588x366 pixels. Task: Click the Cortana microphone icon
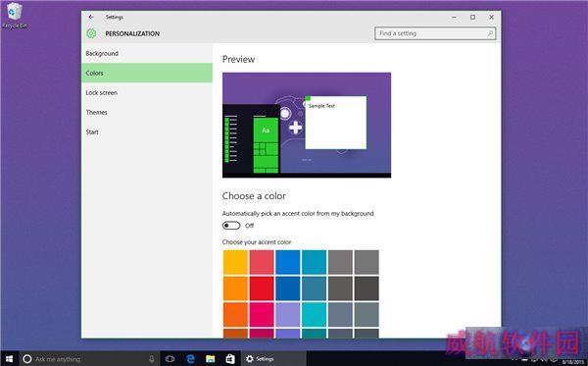[x=152, y=359]
